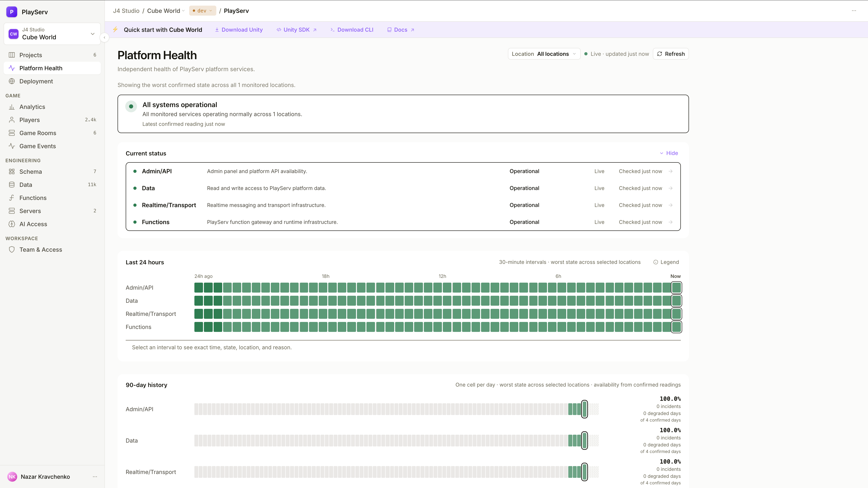Open the Docs external link
Image resolution: width=868 pixels, height=488 pixels.
tap(401, 30)
